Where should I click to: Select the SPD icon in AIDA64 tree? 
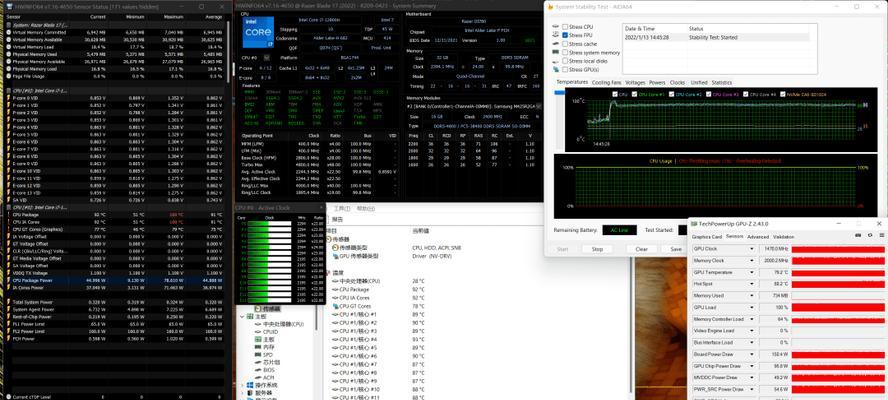[258, 354]
